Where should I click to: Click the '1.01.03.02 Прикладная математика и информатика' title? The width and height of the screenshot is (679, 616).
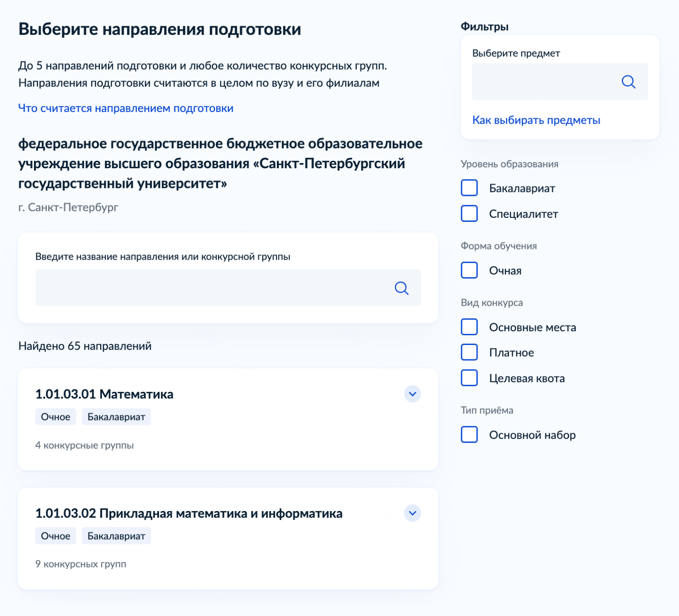coord(189,513)
